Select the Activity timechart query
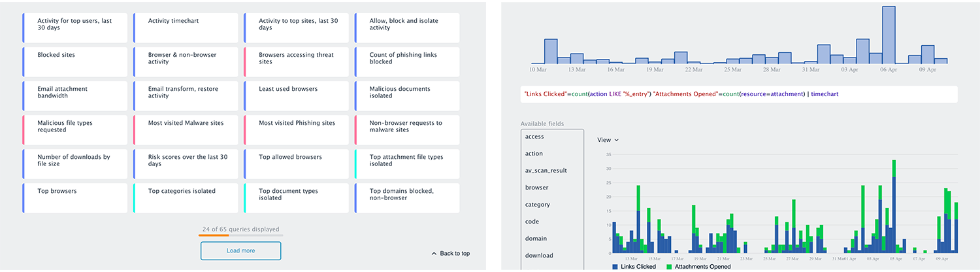This screenshot has width=980, height=272. [186, 27]
